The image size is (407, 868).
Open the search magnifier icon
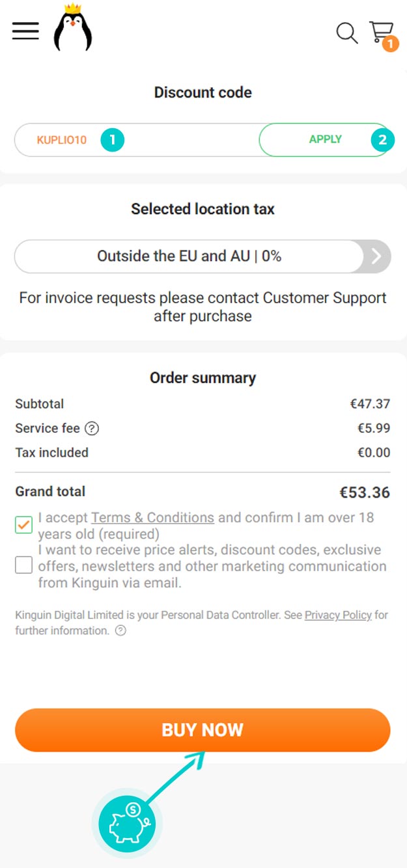point(347,33)
